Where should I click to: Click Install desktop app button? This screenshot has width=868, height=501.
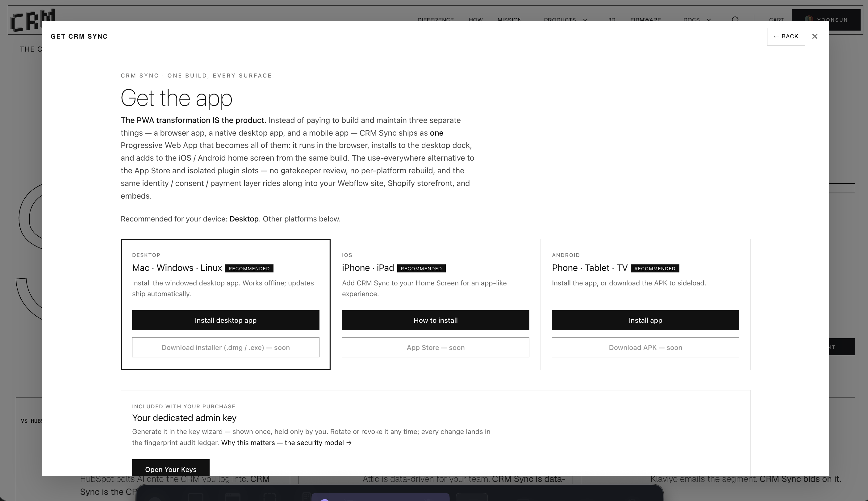pos(226,320)
